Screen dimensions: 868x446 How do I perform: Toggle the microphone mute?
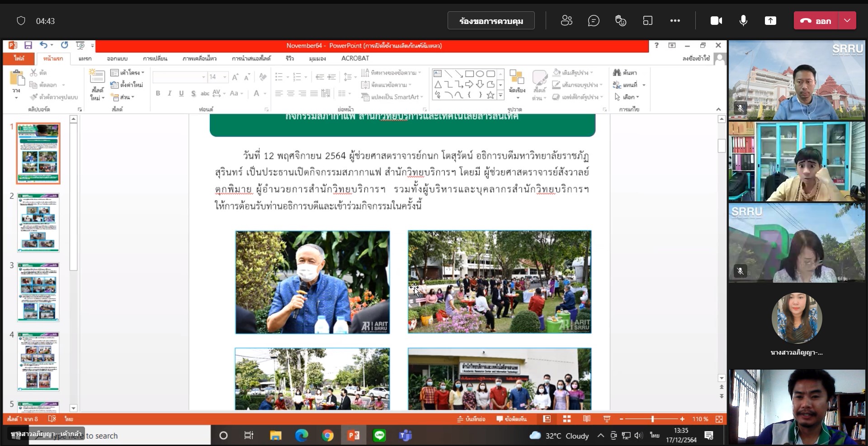743,21
